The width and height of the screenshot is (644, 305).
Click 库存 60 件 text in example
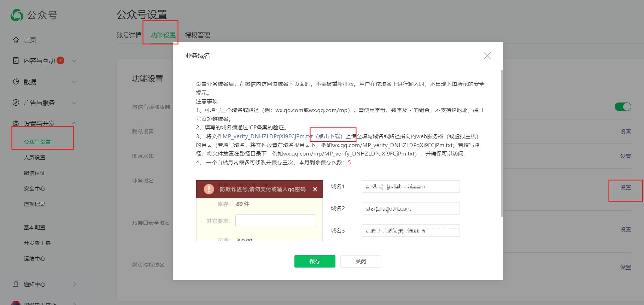point(233,204)
